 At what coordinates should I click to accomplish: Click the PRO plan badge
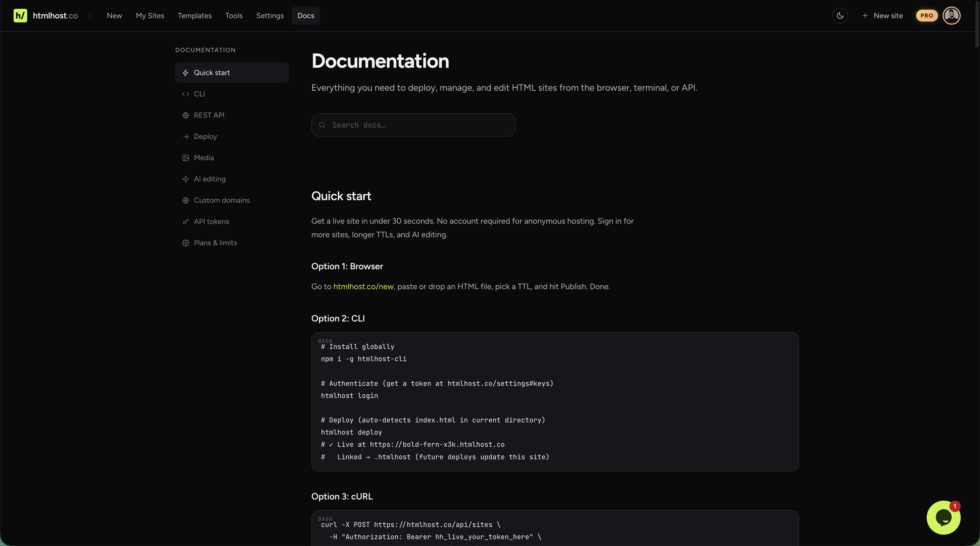tap(927, 16)
